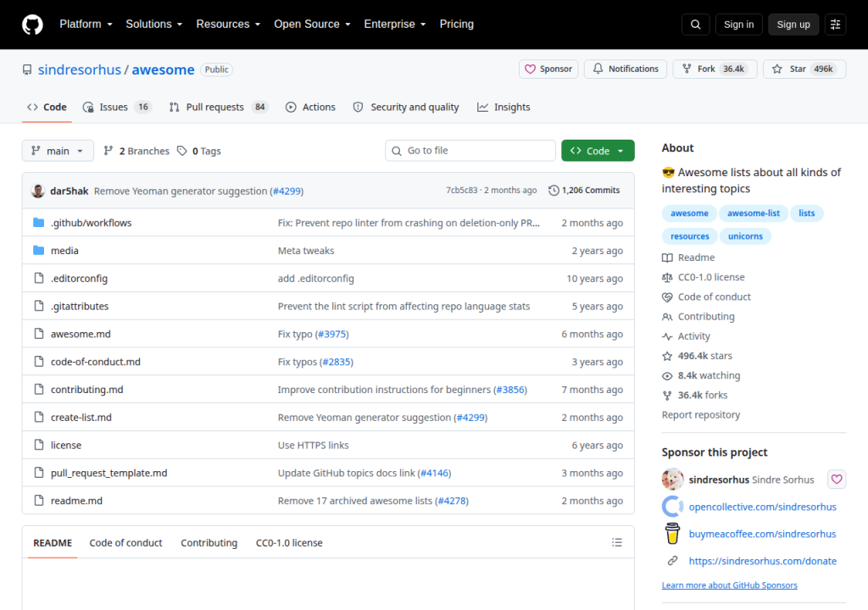Click the Sign in button

pyautogui.click(x=738, y=25)
